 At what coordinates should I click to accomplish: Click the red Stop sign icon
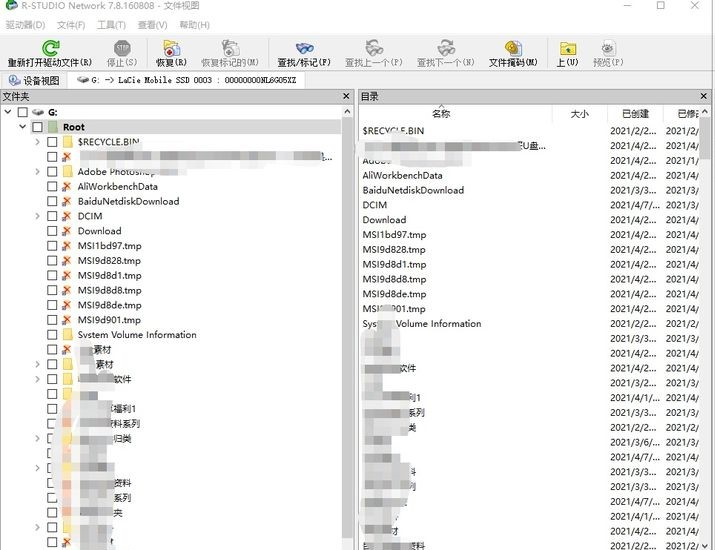coord(122,47)
